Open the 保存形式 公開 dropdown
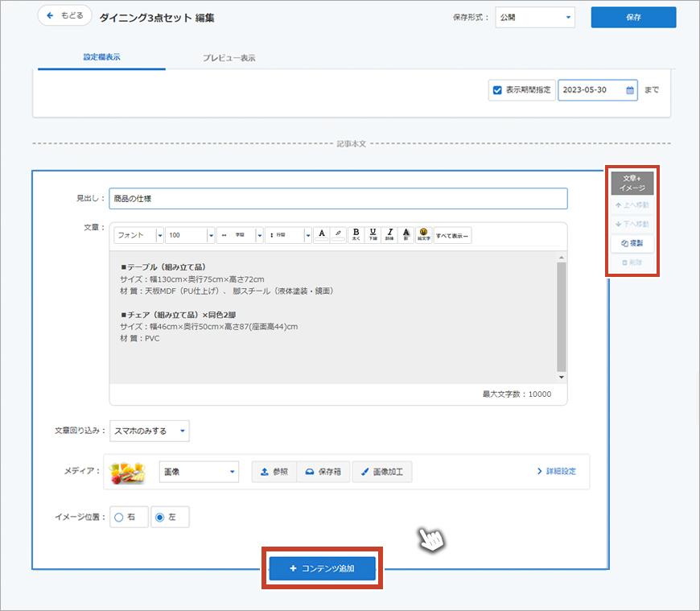 coord(535,17)
